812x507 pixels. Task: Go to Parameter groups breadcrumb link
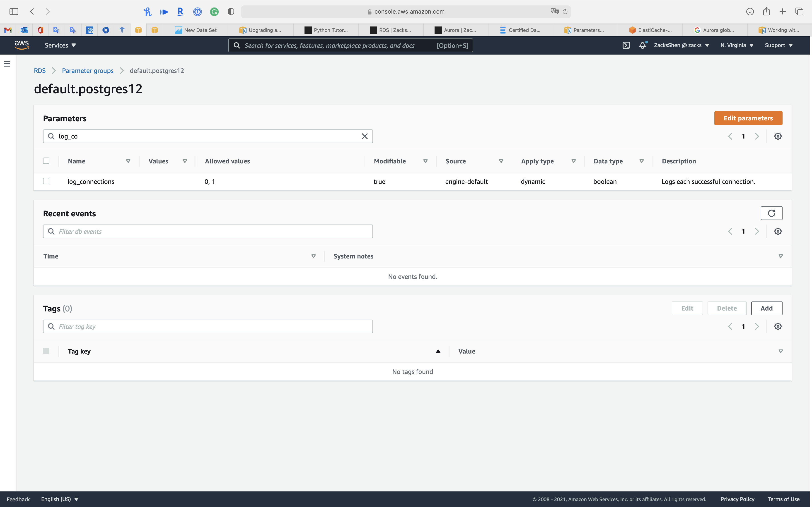click(x=88, y=71)
